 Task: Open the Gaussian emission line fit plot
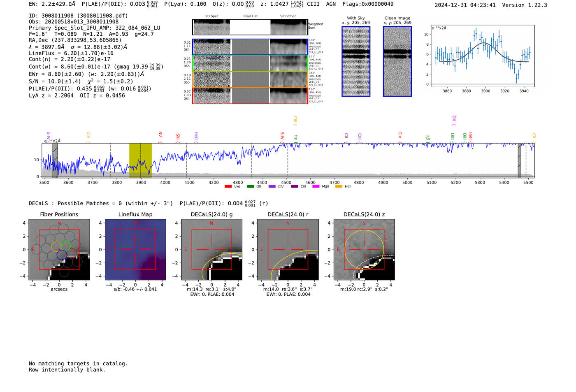tap(482, 56)
